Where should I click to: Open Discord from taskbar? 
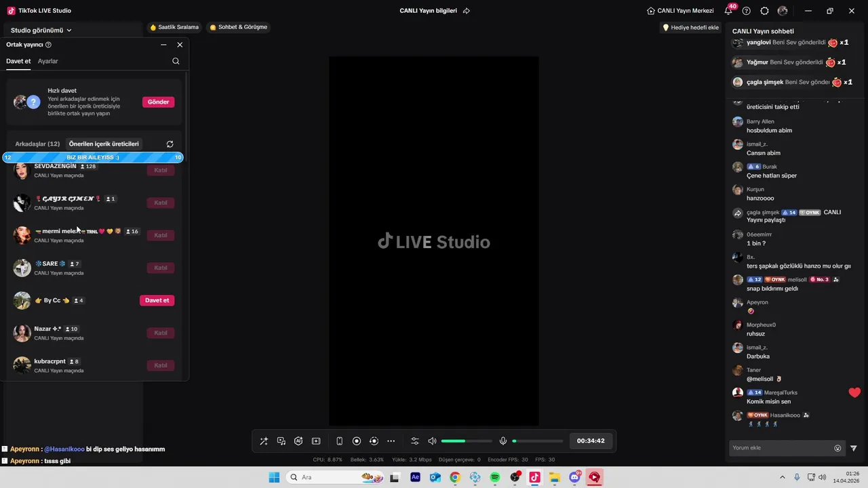click(575, 477)
